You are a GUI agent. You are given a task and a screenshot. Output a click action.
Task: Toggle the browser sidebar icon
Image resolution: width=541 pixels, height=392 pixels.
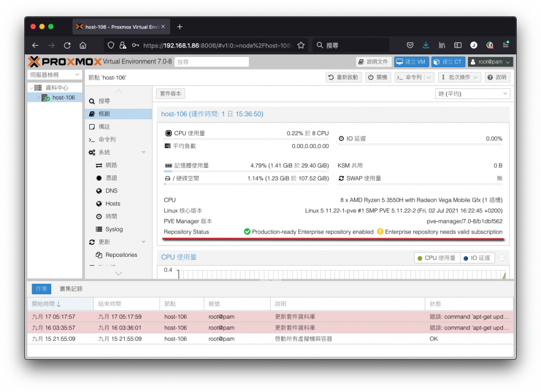pos(458,45)
